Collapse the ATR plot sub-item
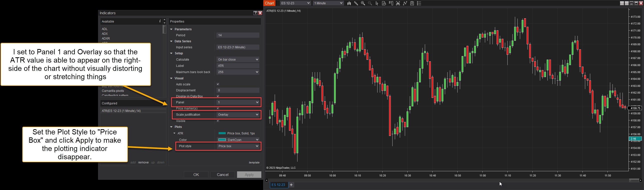 [x=174, y=133]
